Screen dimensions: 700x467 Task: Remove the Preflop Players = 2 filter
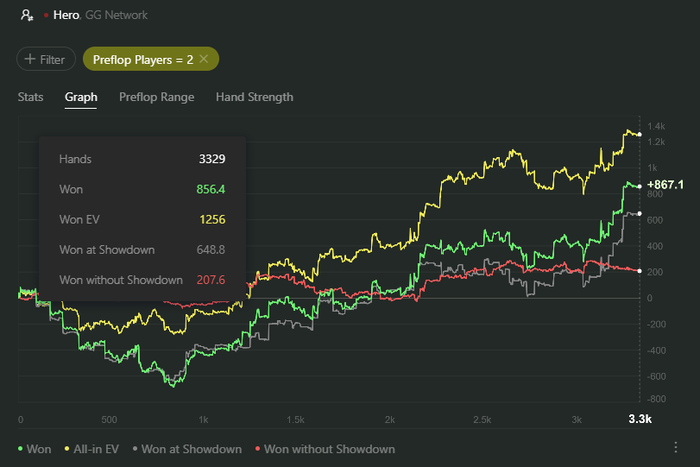[204, 59]
